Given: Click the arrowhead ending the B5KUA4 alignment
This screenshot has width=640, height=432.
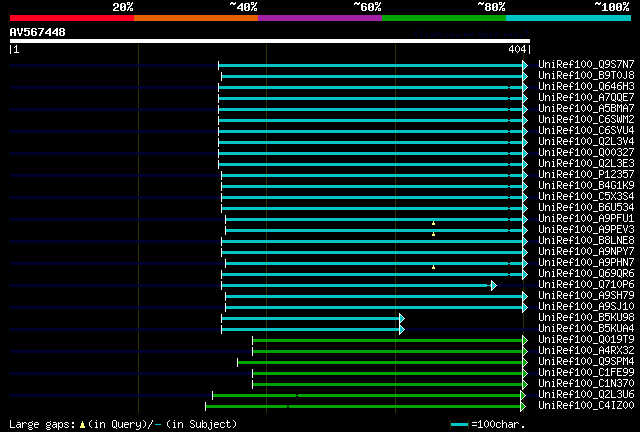Looking at the screenshot, I should 402,330.
